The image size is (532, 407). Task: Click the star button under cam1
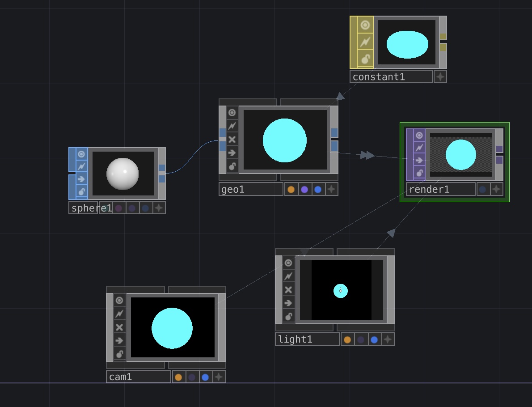pos(219,377)
